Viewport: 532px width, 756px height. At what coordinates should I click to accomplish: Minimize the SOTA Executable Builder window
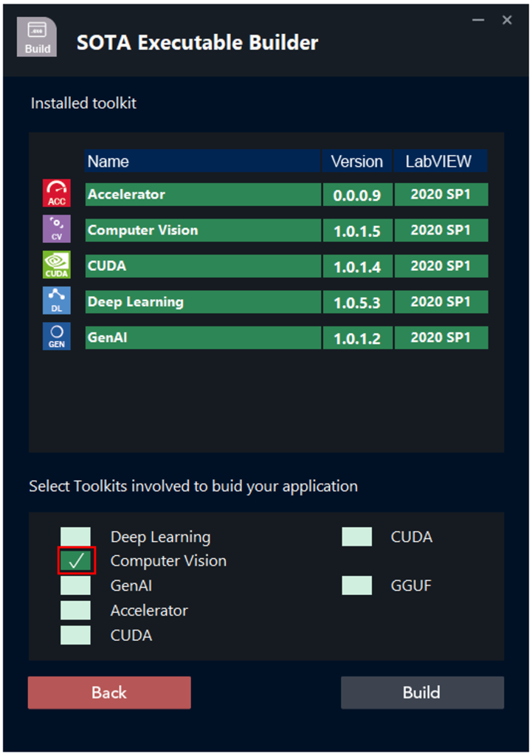click(478, 20)
